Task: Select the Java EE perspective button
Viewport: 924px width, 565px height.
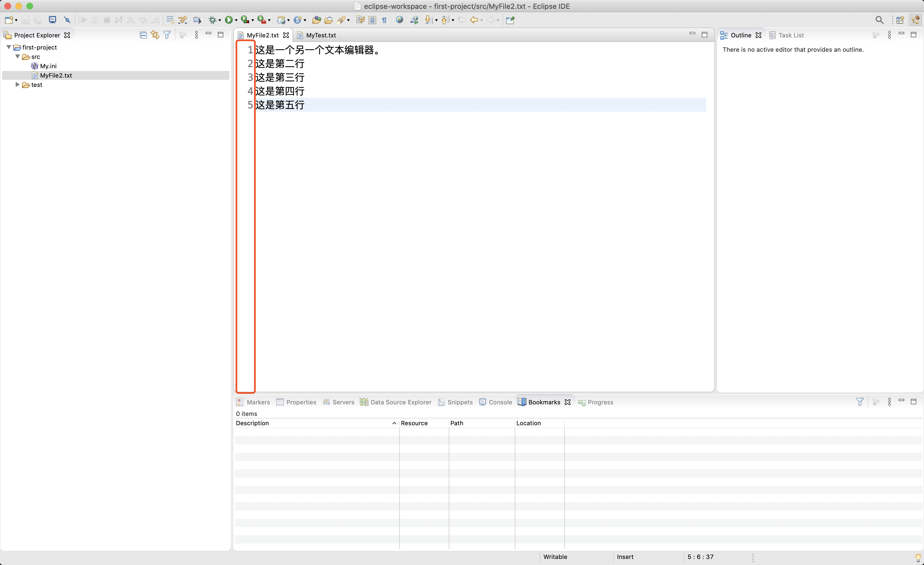Action: pyautogui.click(x=915, y=20)
